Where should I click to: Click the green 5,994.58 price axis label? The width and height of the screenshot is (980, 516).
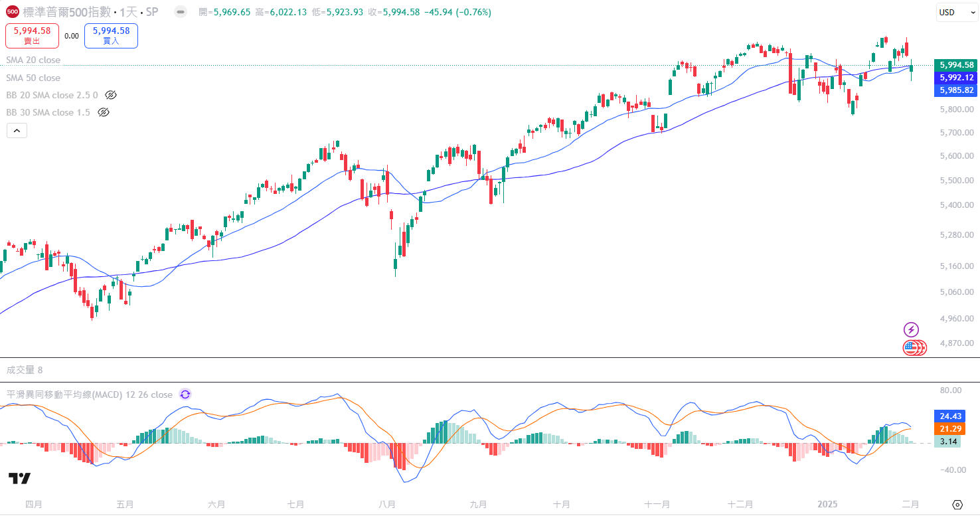(x=957, y=65)
